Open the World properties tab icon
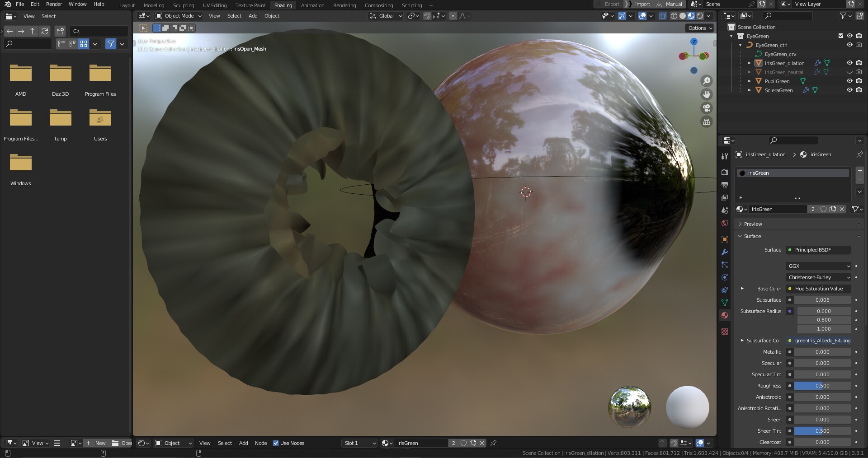This screenshot has height=458, width=868. [x=725, y=223]
